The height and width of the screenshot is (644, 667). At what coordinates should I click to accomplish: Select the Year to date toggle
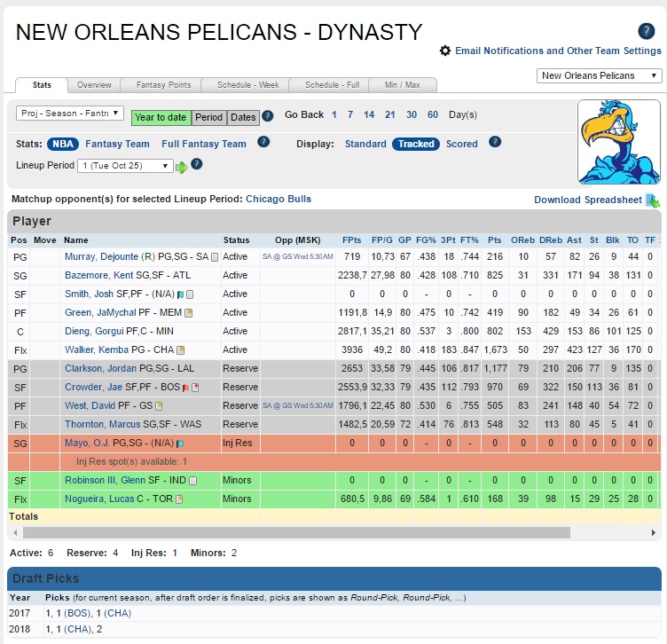(x=161, y=117)
